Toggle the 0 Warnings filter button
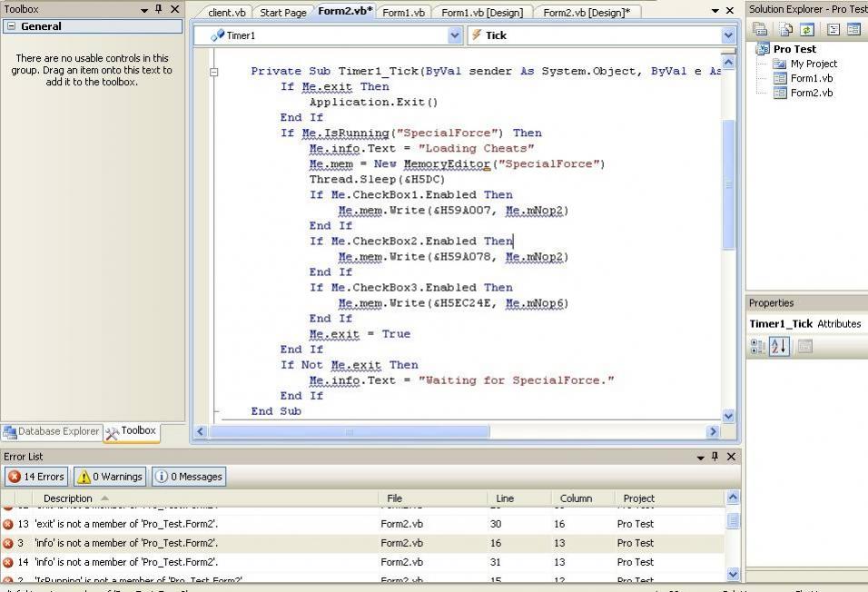The height and width of the screenshot is (592, 868). [110, 477]
